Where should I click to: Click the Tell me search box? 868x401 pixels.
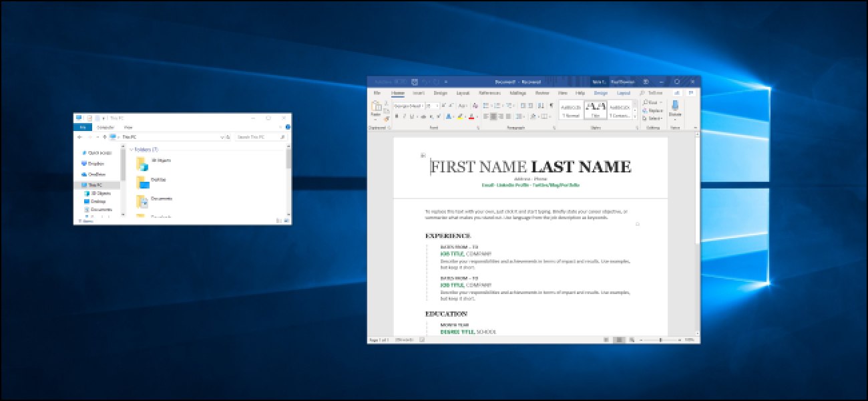[x=652, y=93]
